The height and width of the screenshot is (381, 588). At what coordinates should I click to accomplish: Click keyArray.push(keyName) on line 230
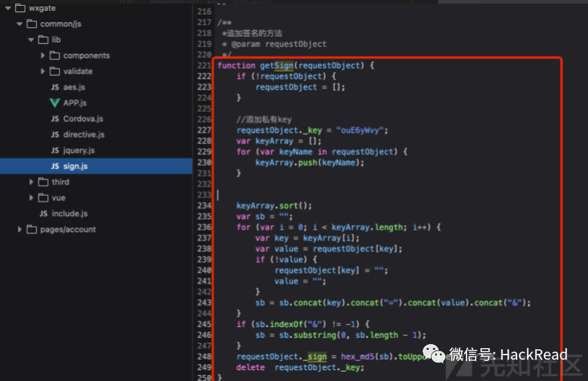pyautogui.click(x=310, y=163)
